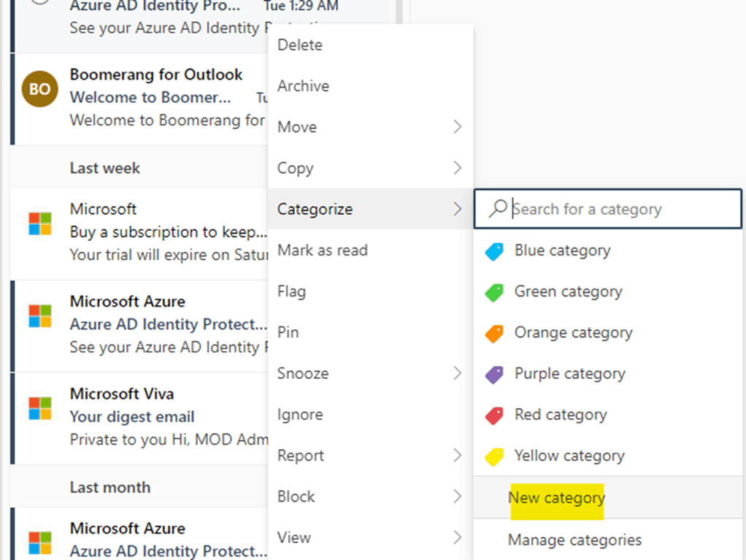This screenshot has width=746, height=560.
Task: Expand the Categorize submenu chevron
Action: pyautogui.click(x=457, y=209)
